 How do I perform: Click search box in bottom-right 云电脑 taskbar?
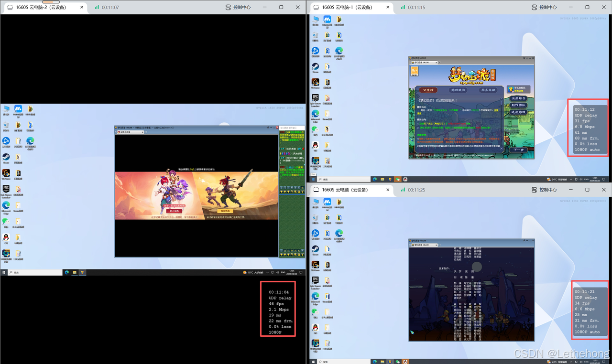(344, 361)
